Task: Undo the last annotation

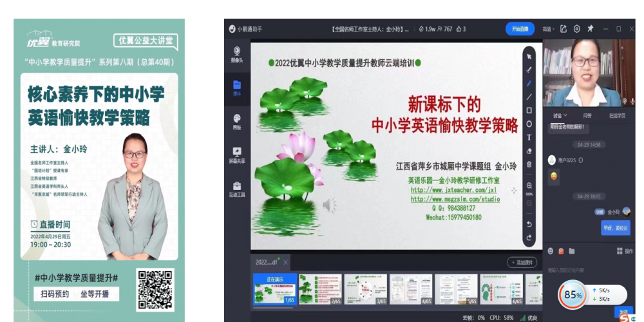Action: click(529, 224)
